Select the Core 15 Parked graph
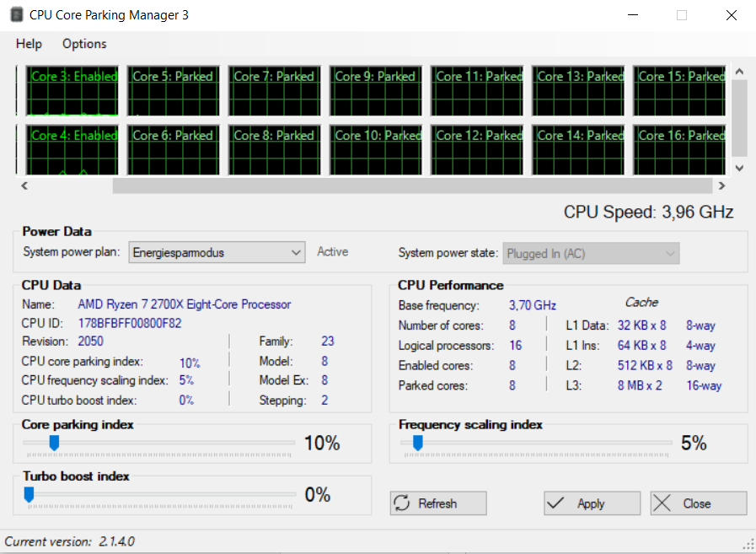Screen dimensions: 756x554 tap(680, 91)
